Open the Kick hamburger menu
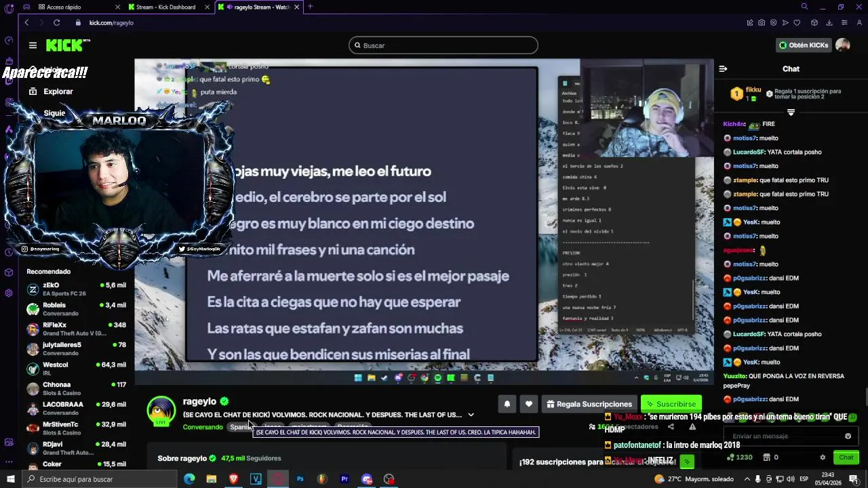The image size is (868, 488). 33,45
